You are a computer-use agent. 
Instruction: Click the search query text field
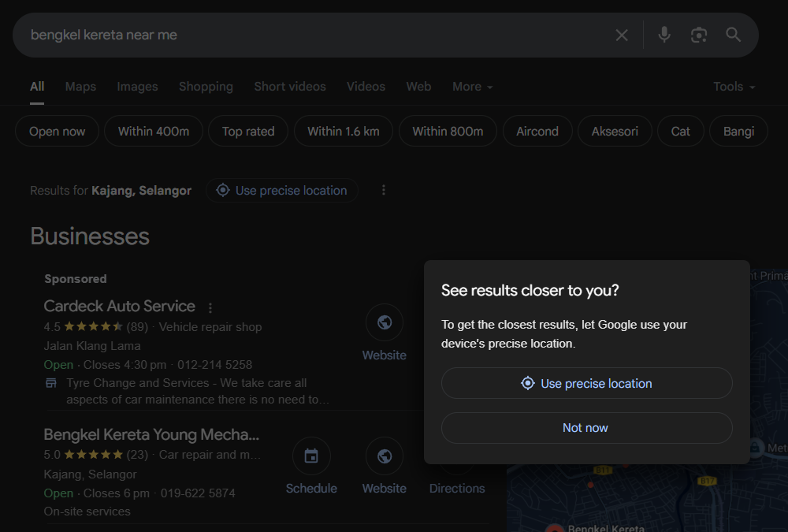click(317, 35)
